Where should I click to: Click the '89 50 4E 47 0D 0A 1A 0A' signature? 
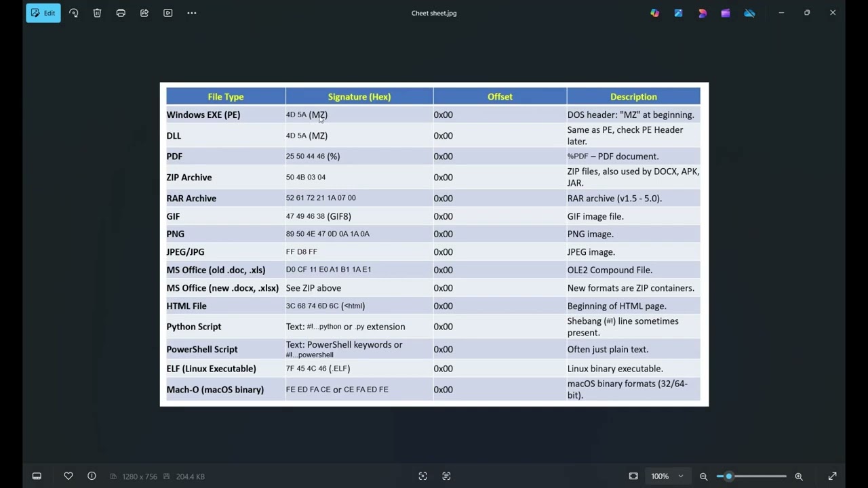tap(328, 234)
